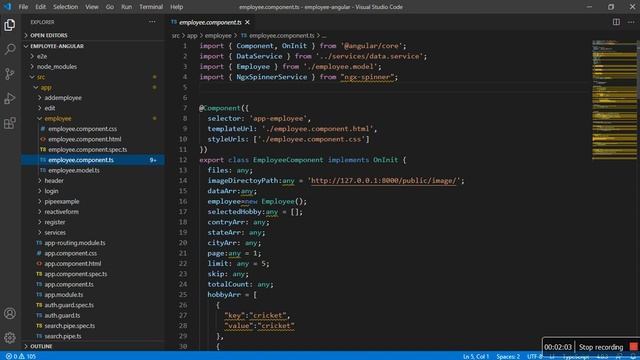Open app.component.ts file

click(93, 284)
